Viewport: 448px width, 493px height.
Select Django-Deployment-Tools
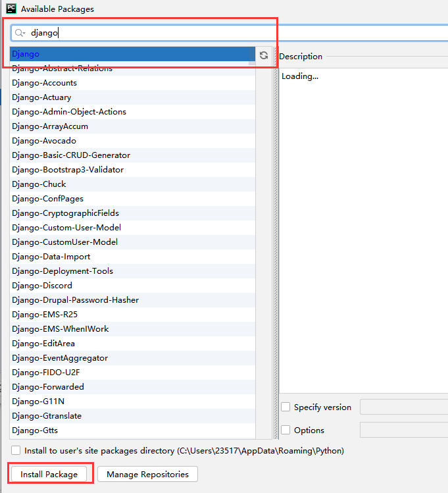pyautogui.click(x=133, y=271)
